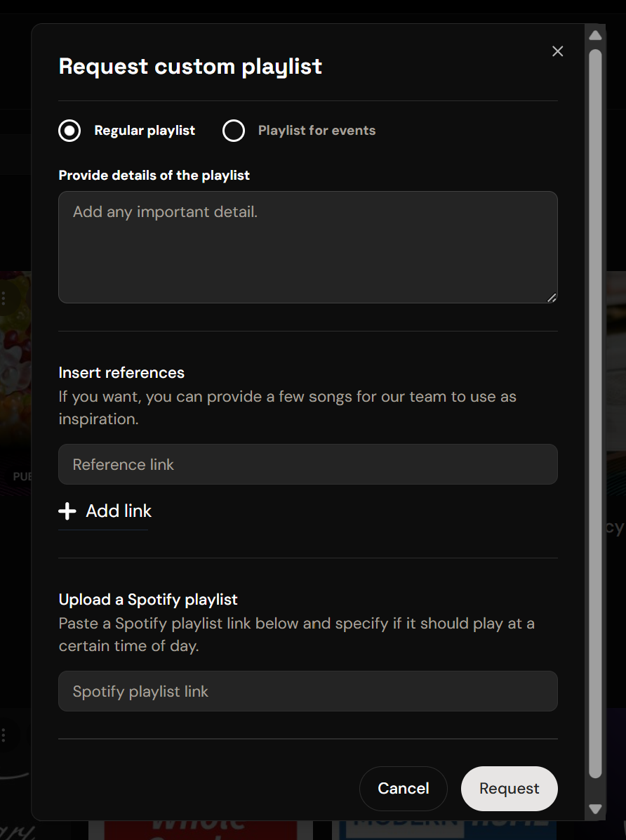Click the food photo thumbnail at left edge
This screenshot has width=626, height=840.
pyautogui.click(x=15, y=359)
